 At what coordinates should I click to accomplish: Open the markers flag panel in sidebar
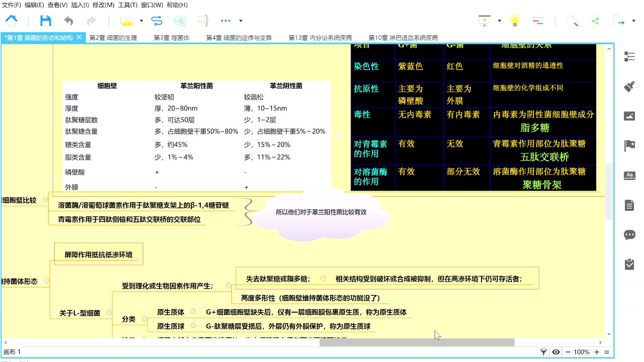click(629, 145)
